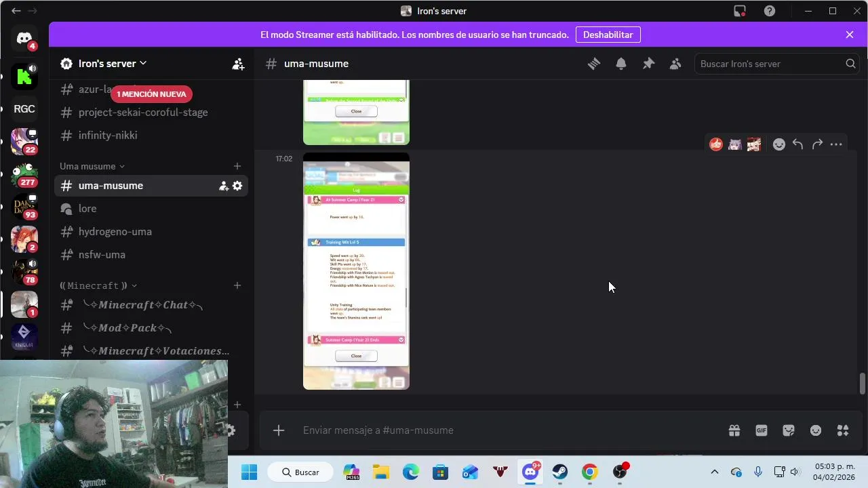
Task: Open help question mark icon
Action: point(770,11)
